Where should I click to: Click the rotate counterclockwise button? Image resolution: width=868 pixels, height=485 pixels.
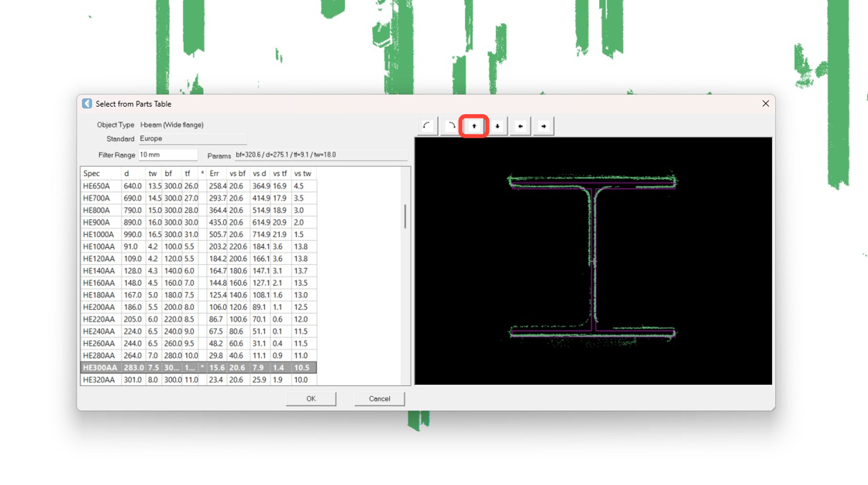click(427, 126)
